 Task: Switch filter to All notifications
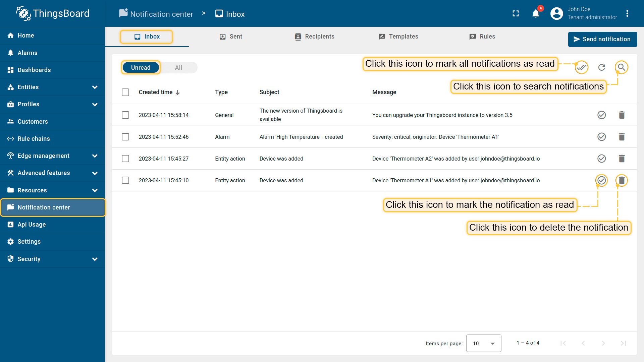178,68
